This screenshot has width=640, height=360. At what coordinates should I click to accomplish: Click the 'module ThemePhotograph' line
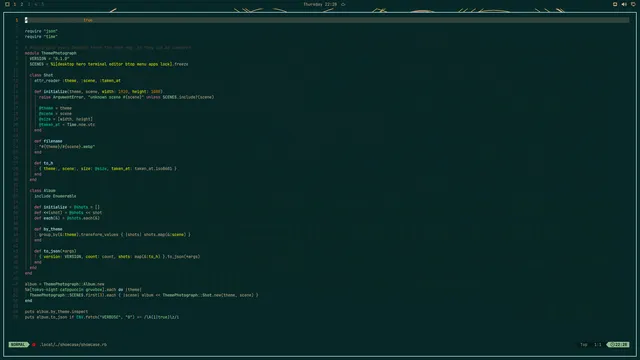[51, 53]
